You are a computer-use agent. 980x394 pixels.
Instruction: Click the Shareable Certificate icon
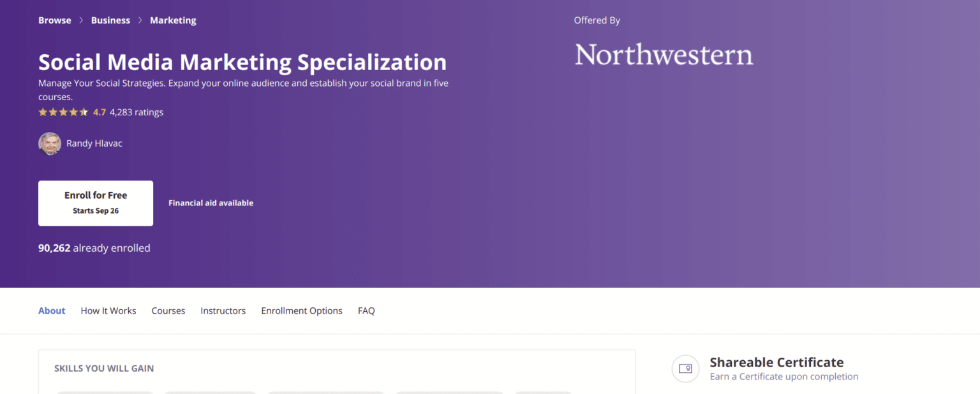685,368
